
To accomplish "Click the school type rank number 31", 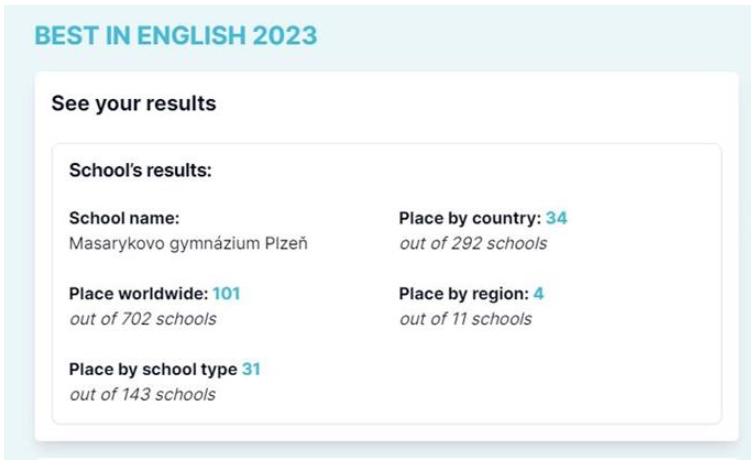I will 251,369.
